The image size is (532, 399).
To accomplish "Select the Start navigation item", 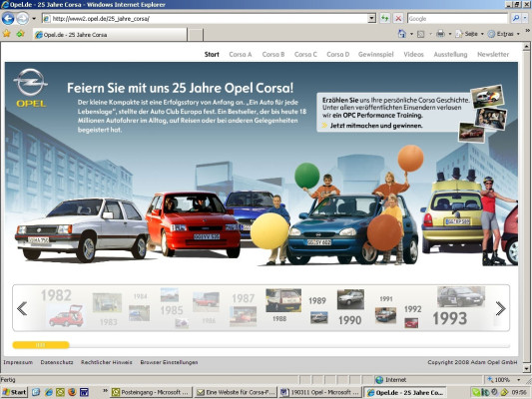I will click(212, 54).
